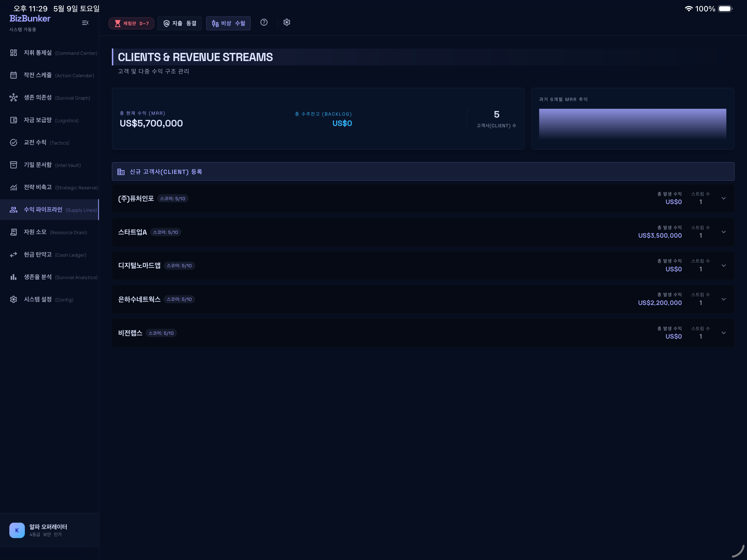
Task: Expand the (주)퓨처인포 client row
Action: coord(724,199)
